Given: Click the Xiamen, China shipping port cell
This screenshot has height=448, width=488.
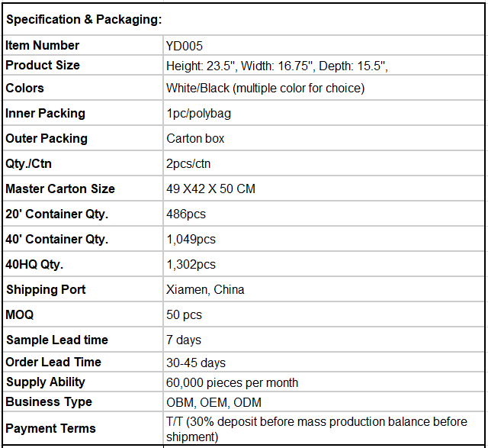Looking at the screenshot, I should [323, 290].
